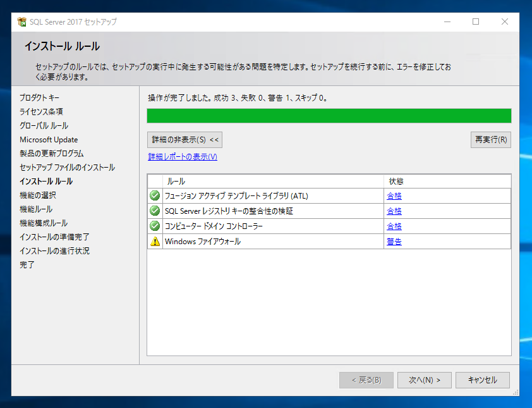Select Microsoft Update step in sidebar
Viewport: 532px width, 408px height.
49,140
